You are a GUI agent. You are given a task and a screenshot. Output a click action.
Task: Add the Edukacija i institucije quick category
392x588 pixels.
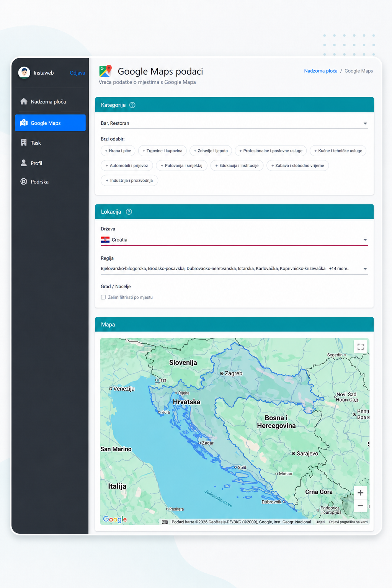tap(237, 166)
